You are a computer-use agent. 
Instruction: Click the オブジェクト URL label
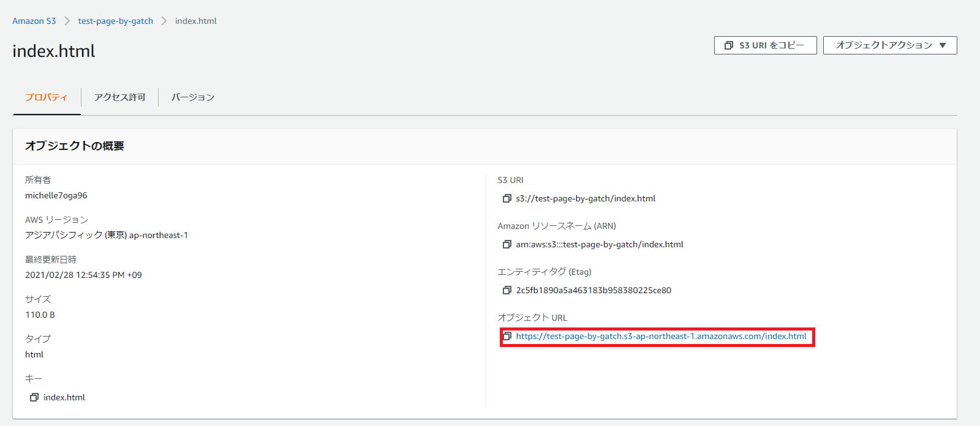pyautogui.click(x=532, y=317)
